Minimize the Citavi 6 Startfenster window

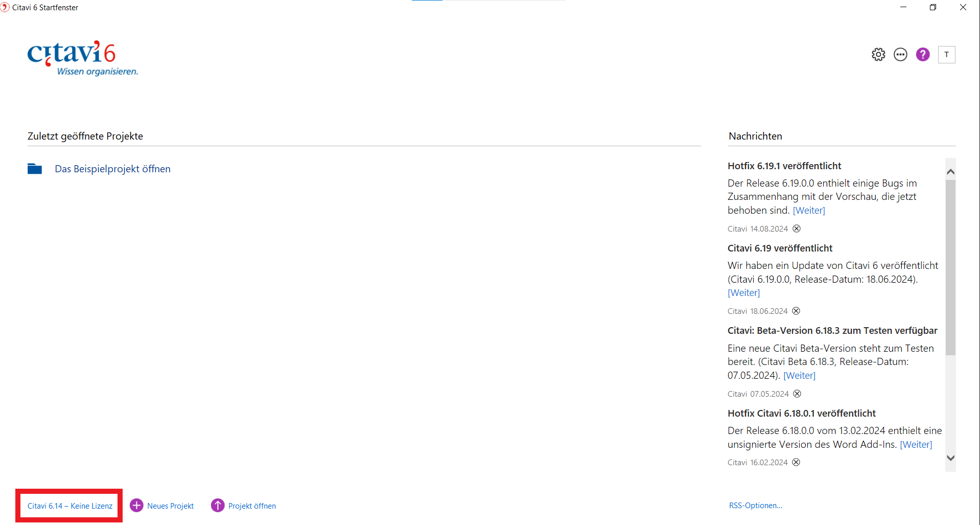tap(903, 7)
